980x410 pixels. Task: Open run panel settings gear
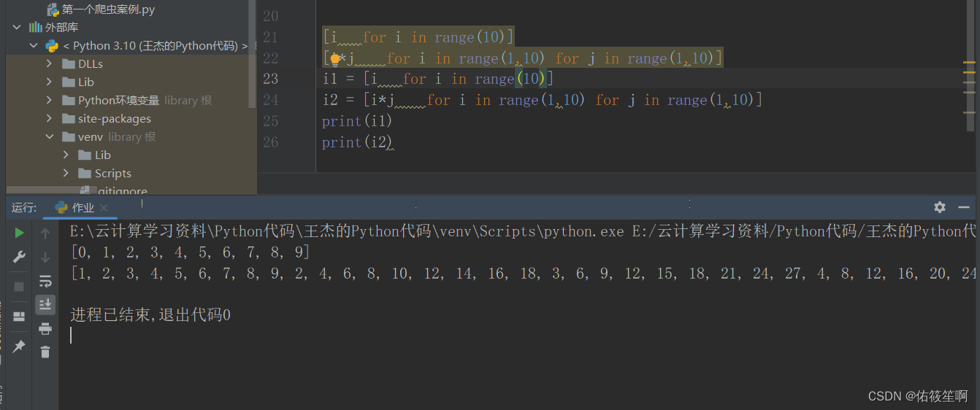[x=940, y=207]
